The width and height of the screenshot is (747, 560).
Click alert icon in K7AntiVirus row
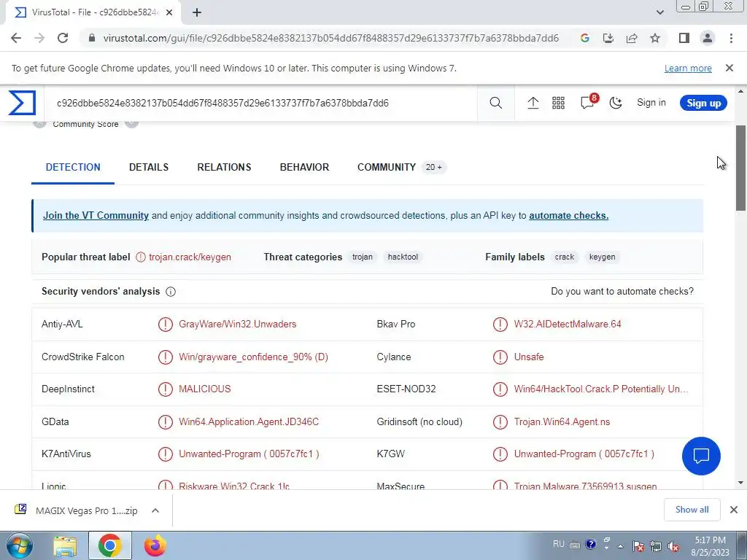tap(166, 454)
